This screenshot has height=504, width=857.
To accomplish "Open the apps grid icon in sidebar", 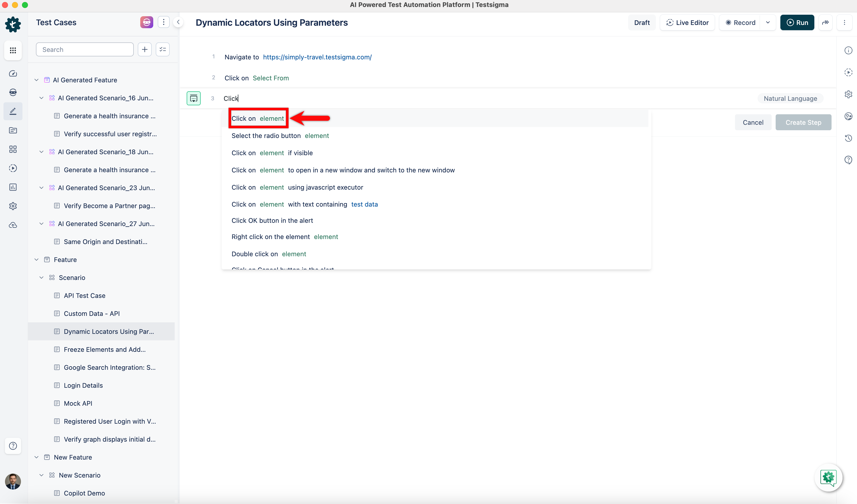I will coord(13,50).
